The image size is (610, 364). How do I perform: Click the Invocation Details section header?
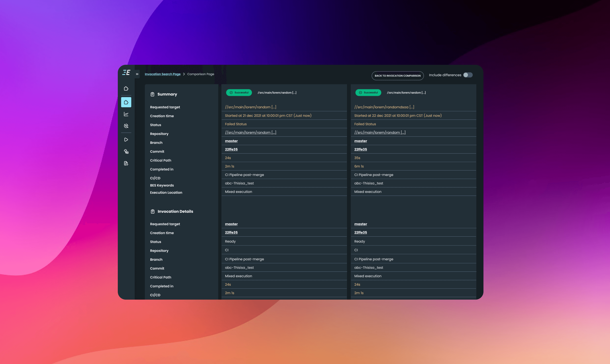click(175, 211)
